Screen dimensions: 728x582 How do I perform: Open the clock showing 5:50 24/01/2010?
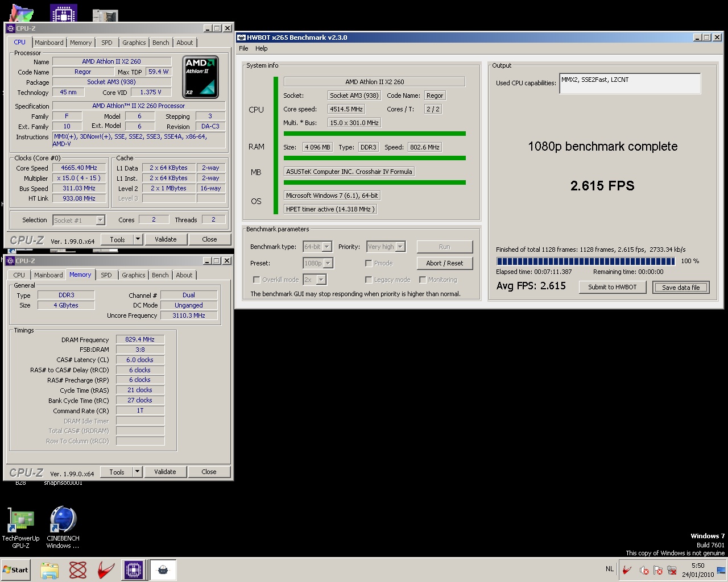pyautogui.click(x=698, y=570)
